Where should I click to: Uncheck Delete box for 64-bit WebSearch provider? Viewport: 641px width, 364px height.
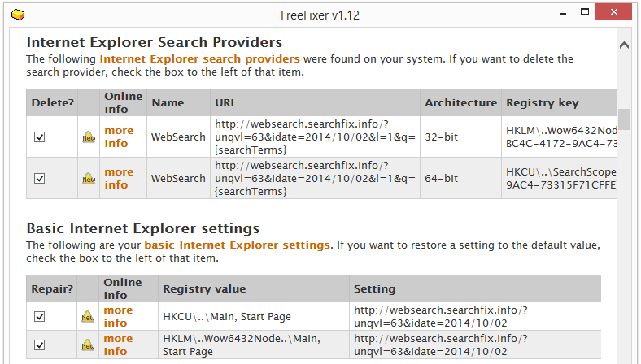click(x=40, y=178)
